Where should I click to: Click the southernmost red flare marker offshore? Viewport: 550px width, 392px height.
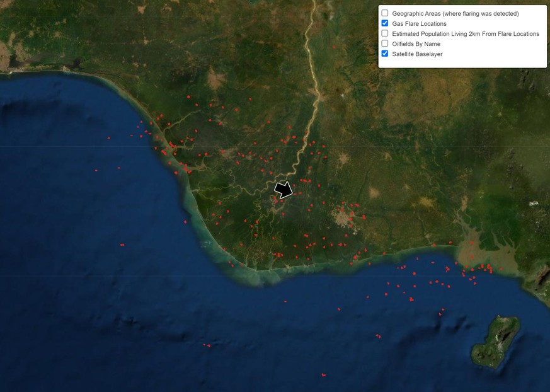pyautogui.click(x=323, y=375)
